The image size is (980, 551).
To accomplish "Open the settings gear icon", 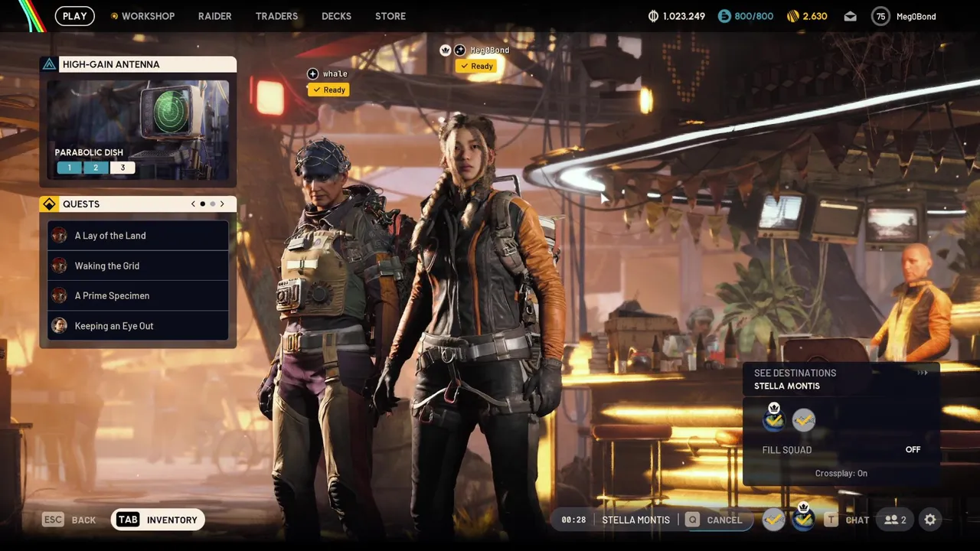I will pyautogui.click(x=930, y=520).
